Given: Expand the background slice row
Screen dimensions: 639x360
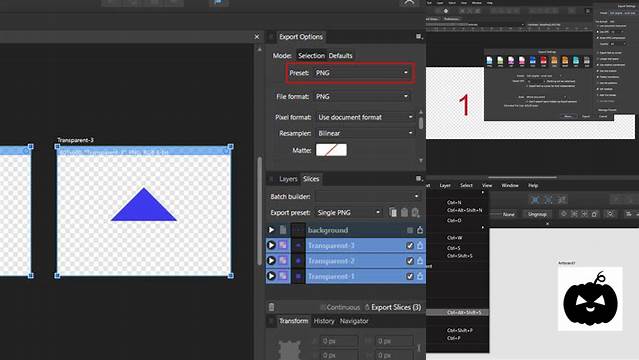Looking at the screenshot, I should click(x=271, y=230).
